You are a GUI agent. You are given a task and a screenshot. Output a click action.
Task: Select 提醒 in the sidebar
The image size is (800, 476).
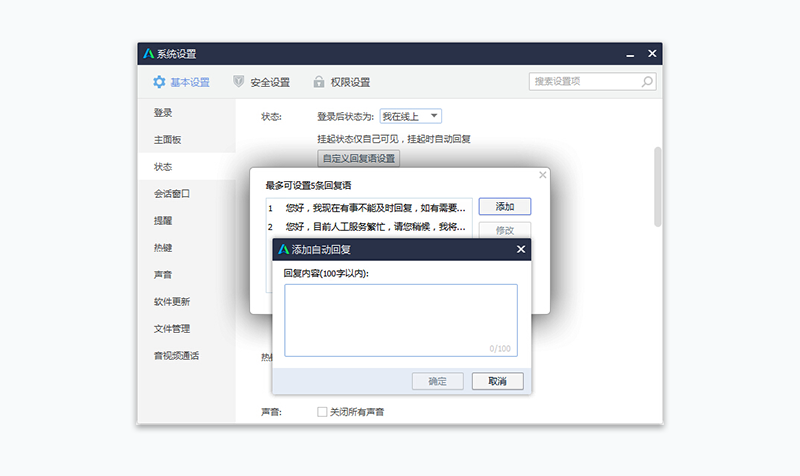186,221
